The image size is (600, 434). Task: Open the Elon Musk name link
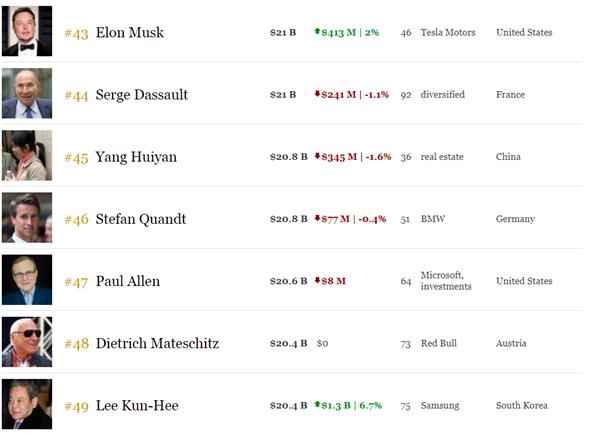[x=129, y=33]
